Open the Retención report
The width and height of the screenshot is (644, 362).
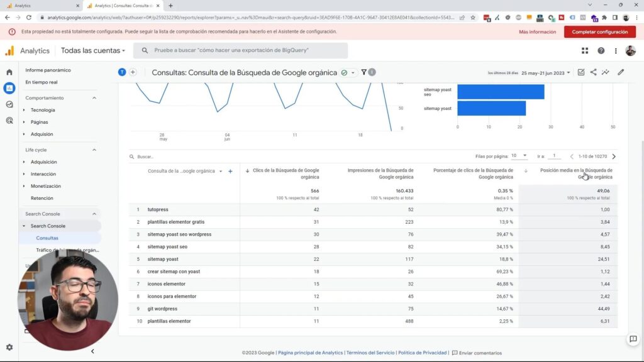point(42,198)
